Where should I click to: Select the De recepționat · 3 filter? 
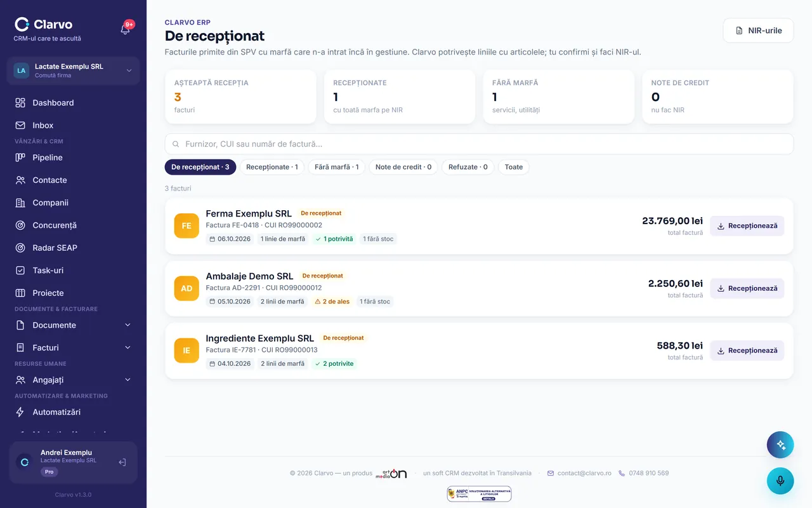click(200, 167)
